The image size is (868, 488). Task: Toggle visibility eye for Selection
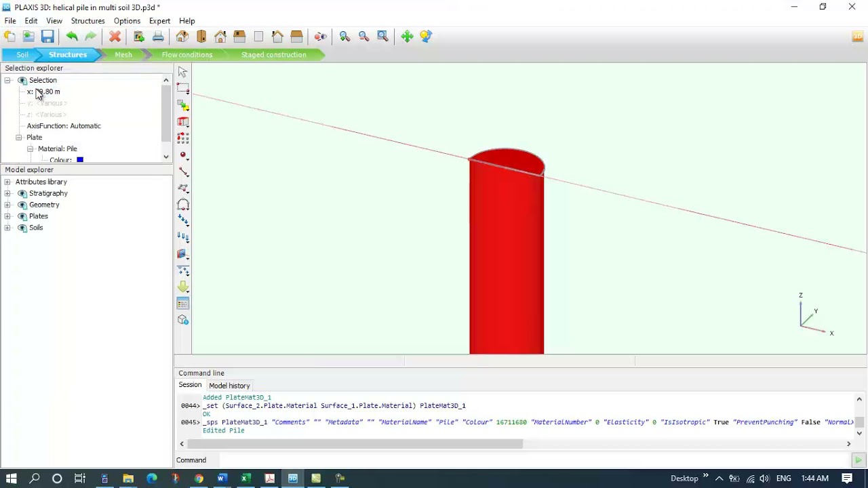pyautogui.click(x=22, y=80)
